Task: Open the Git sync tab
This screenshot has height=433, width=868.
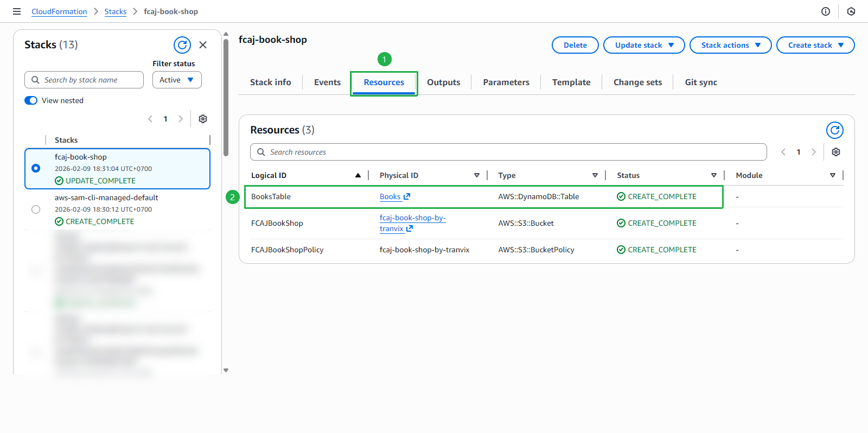Action: [701, 82]
